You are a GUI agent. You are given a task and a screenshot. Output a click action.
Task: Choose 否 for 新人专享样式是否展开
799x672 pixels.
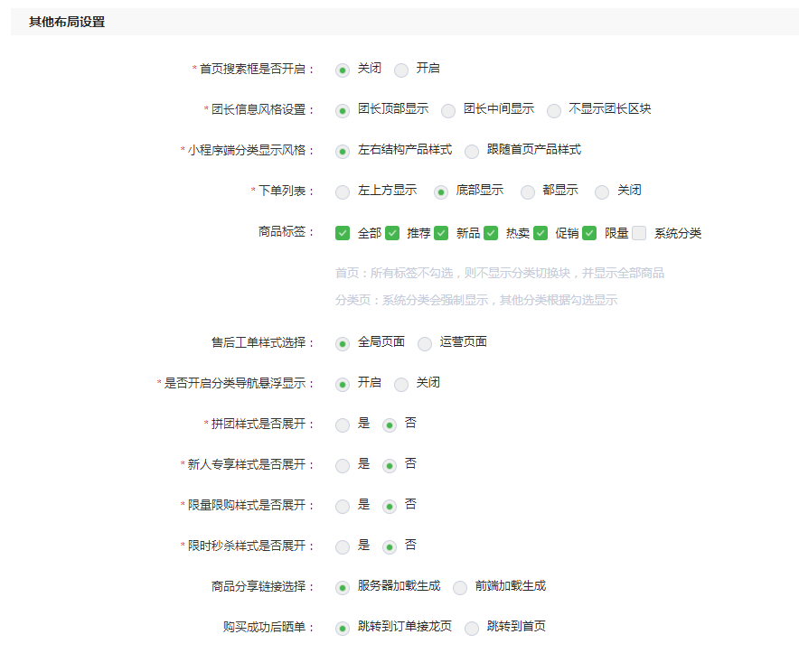390,466
